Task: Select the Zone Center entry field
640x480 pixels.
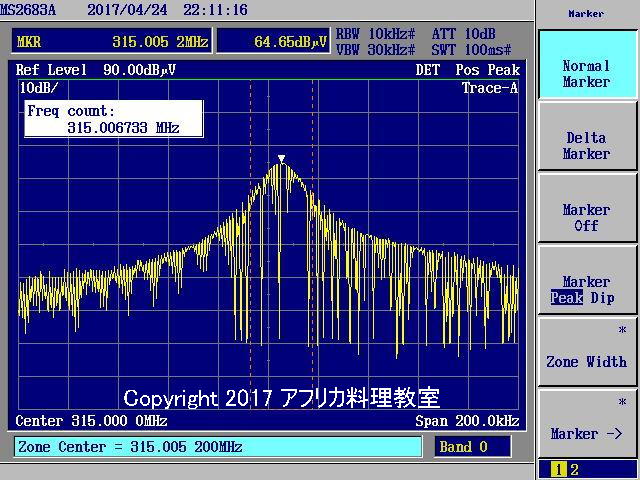Action: coord(218,447)
